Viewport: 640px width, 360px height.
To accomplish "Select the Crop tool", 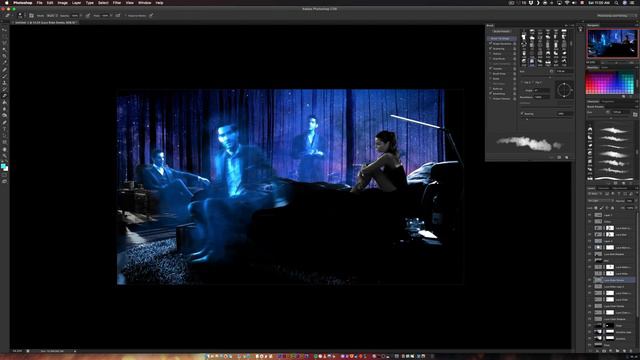I will (4, 56).
